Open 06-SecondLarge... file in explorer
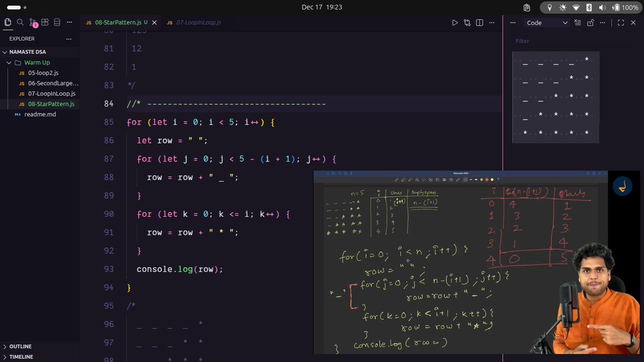 tap(48, 83)
